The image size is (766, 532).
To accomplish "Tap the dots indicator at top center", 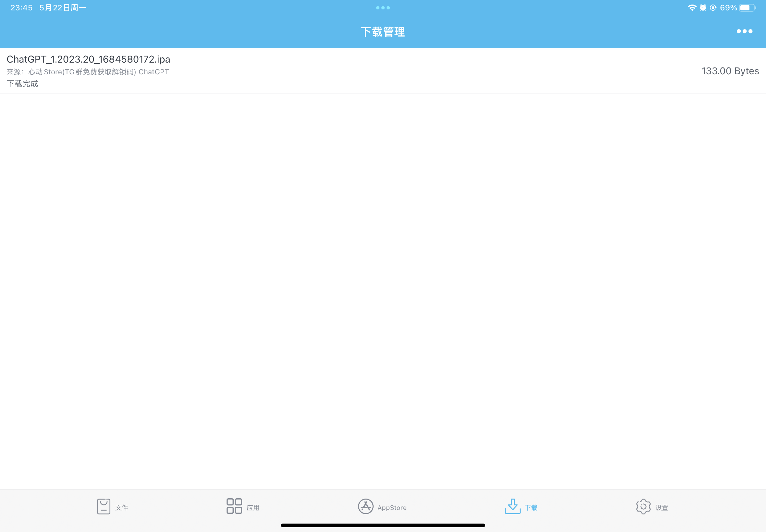I will [383, 7].
